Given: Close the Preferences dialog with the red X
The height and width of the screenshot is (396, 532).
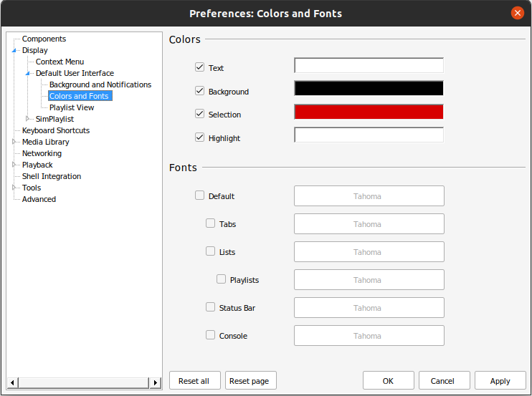Looking at the screenshot, I should point(518,13).
